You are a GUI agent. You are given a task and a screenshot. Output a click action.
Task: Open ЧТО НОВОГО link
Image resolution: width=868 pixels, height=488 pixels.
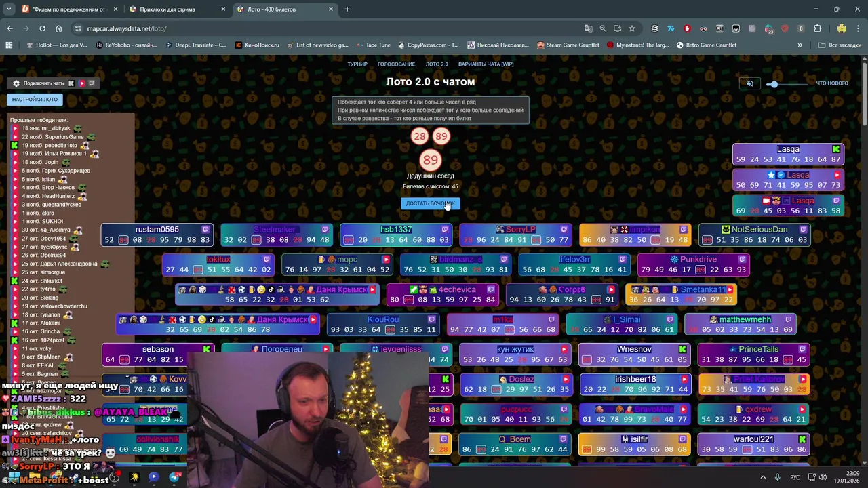(x=831, y=83)
